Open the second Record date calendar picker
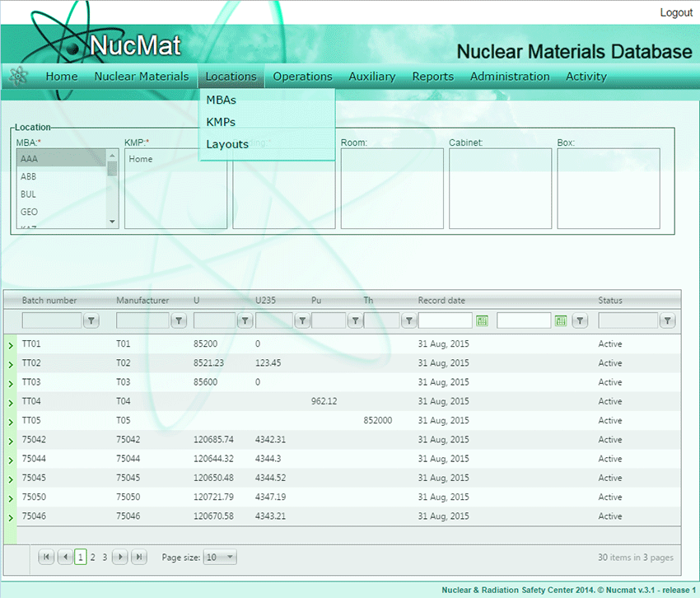Image resolution: width=700 pixels, height=598 pixels. click(561, 321)
